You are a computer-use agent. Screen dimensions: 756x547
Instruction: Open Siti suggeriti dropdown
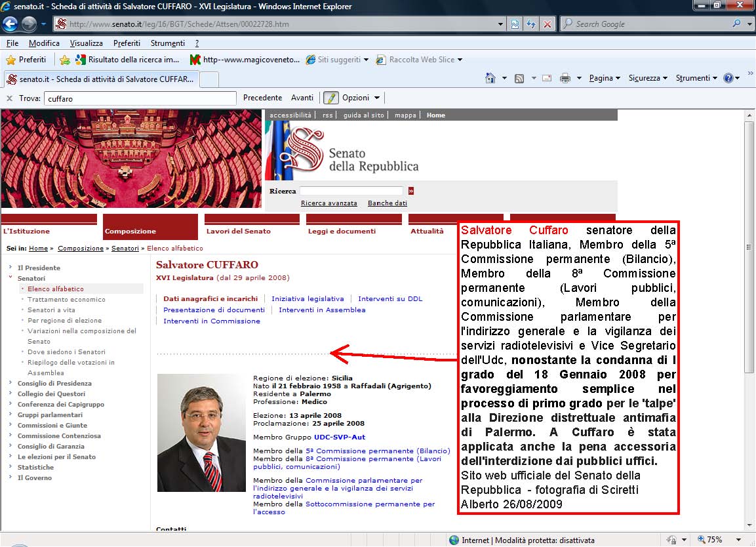point(338,59)
